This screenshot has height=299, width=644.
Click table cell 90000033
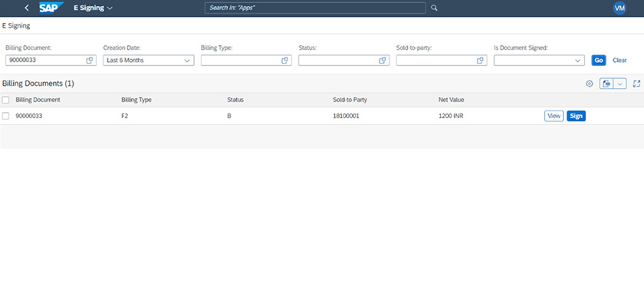tap(29, 117)
